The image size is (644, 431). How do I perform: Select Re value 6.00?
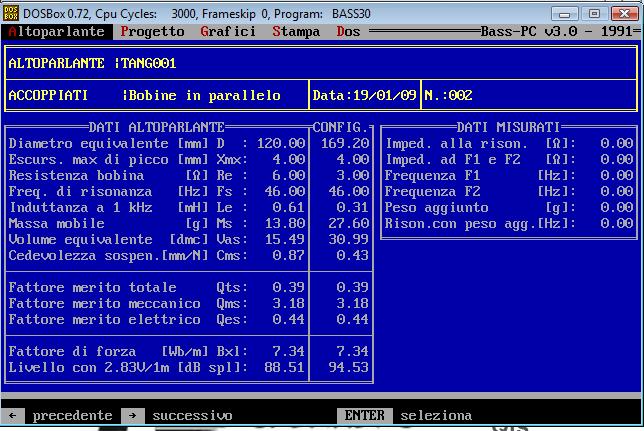pyautogui.click(x=289, y=175)
